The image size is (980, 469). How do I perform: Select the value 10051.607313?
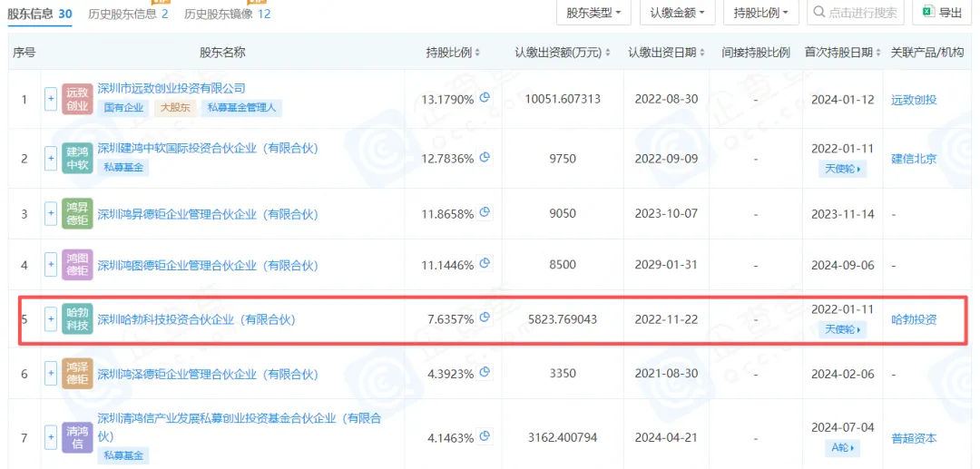point(563,99)
